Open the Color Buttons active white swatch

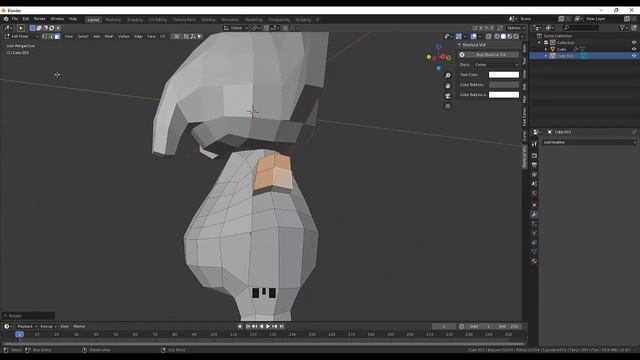click(504, 94)
